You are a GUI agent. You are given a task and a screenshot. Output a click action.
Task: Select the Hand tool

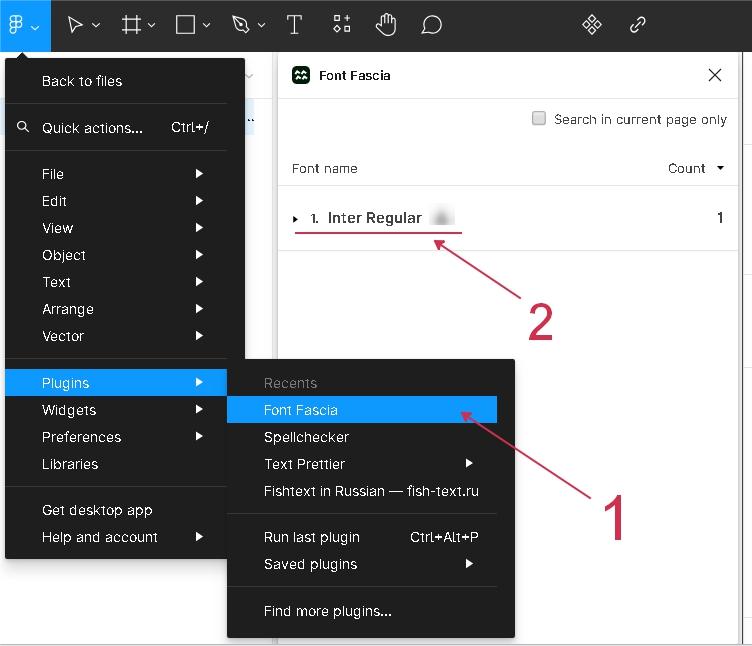click(386, 25)
